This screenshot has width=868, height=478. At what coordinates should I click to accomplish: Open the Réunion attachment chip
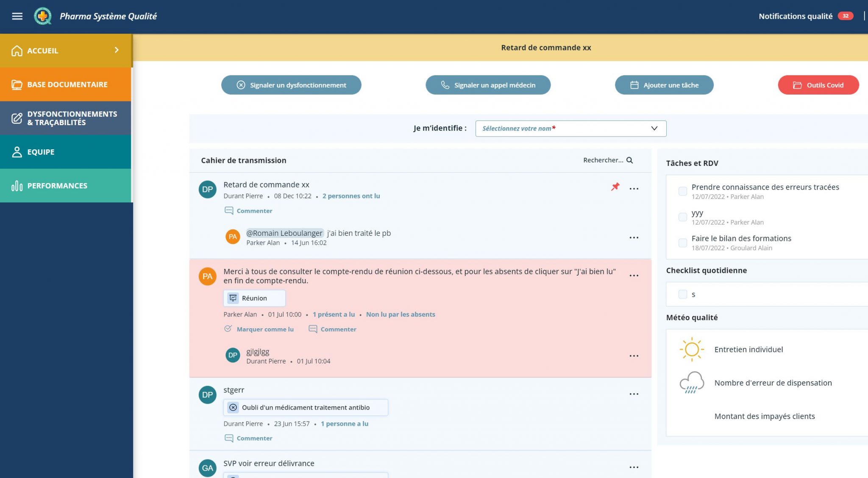pos(254,298)
